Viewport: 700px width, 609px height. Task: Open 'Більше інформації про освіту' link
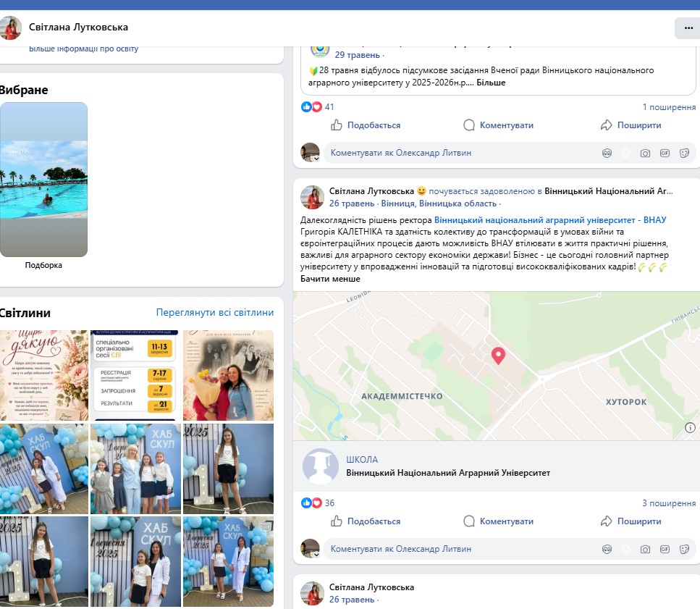click(x=83, y=49)
